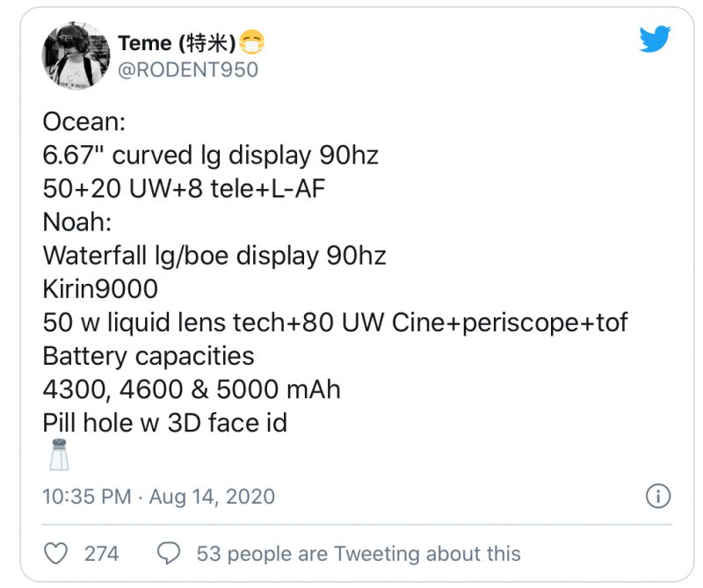Open the tweet info circle icon
Screen dimensions: 703x588
[x=658, y=496]
